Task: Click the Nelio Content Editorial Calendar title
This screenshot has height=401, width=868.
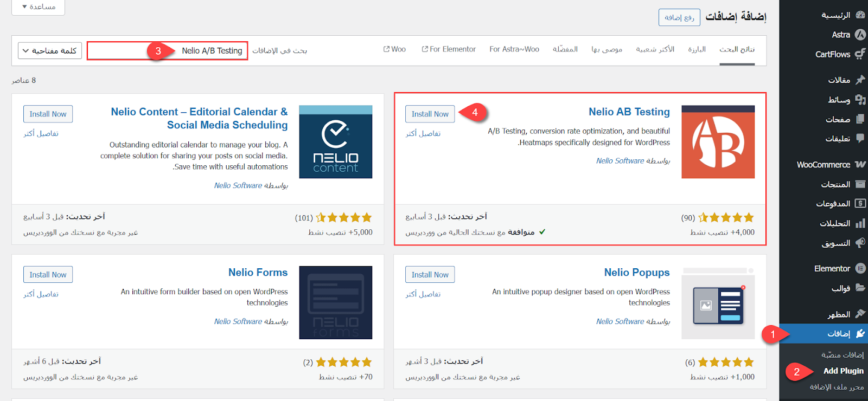Action: pyautogui.click(x=200, y=118)
